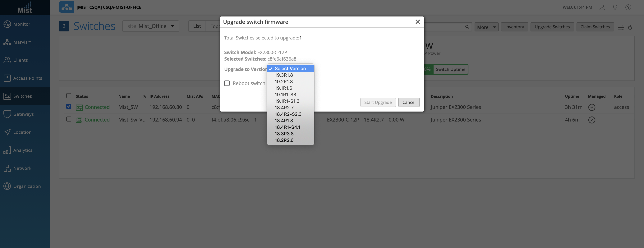
Task: Enable the Reboot switch checkbox
Action: click(227, 83)
